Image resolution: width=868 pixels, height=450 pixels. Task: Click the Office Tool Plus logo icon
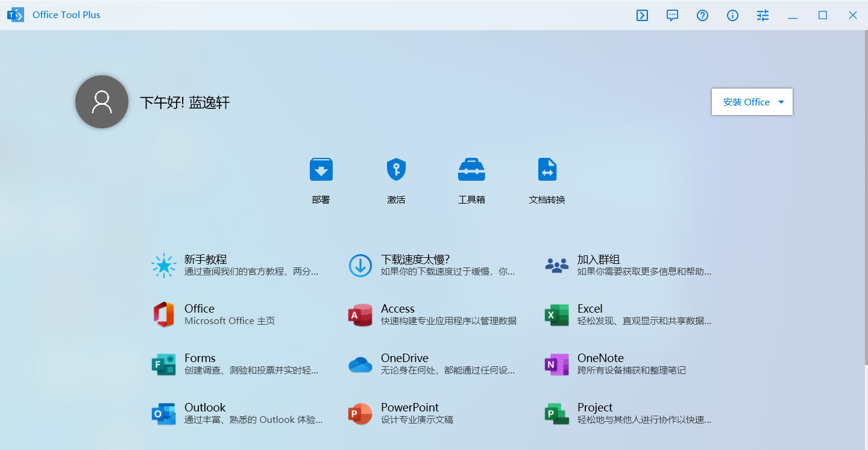click(x=16, y=15)
